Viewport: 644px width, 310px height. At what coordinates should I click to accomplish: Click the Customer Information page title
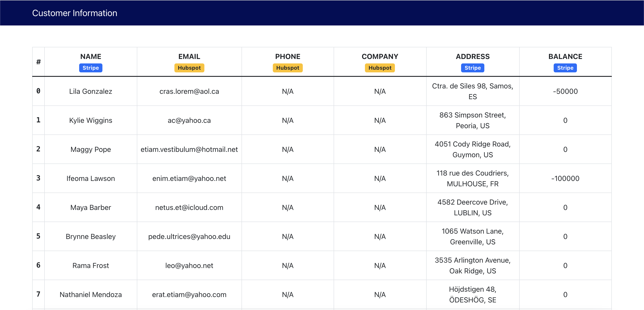74,13
